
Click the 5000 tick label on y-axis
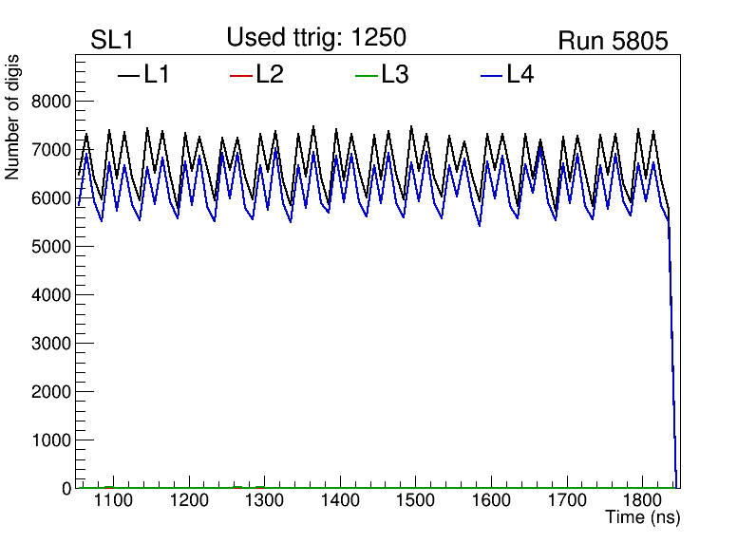pyautogui.click(x=49, y=247)
